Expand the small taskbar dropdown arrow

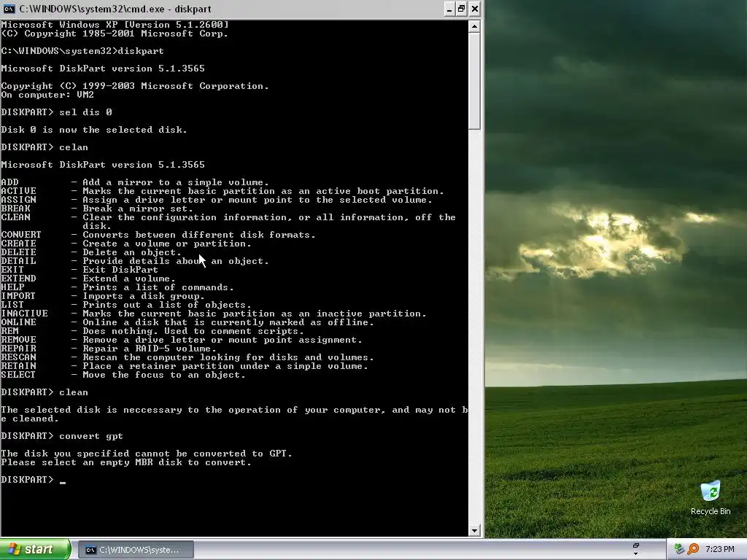pos(635,554)
